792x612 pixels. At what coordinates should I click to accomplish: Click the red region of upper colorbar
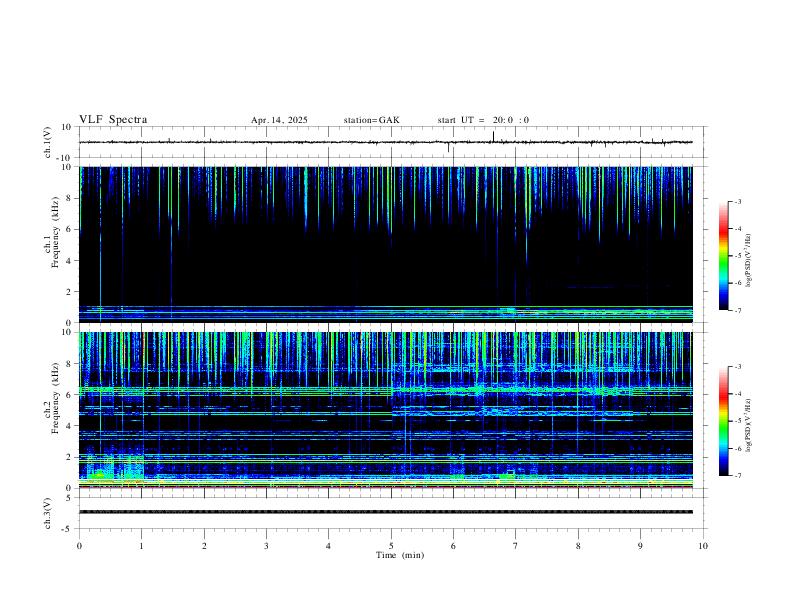point(723,231)
